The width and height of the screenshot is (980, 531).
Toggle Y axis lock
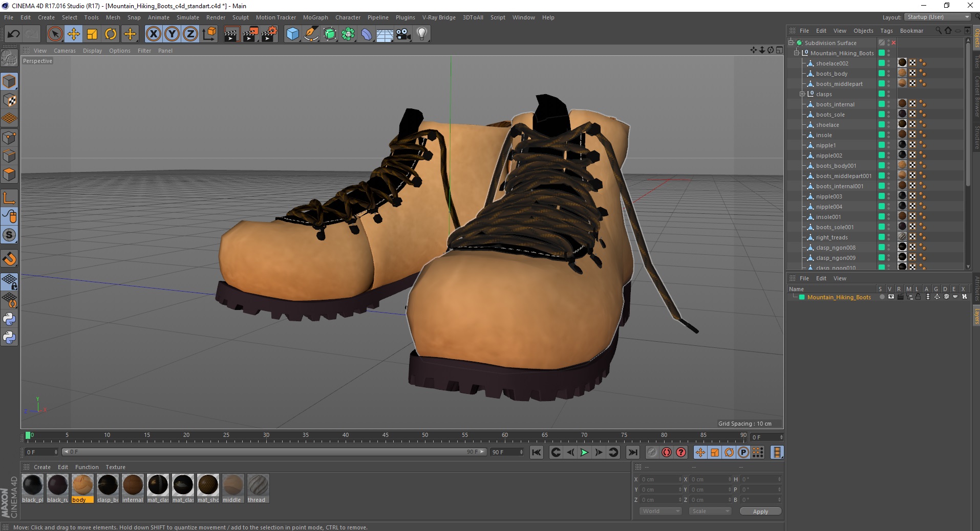click(x=172, y=34)
